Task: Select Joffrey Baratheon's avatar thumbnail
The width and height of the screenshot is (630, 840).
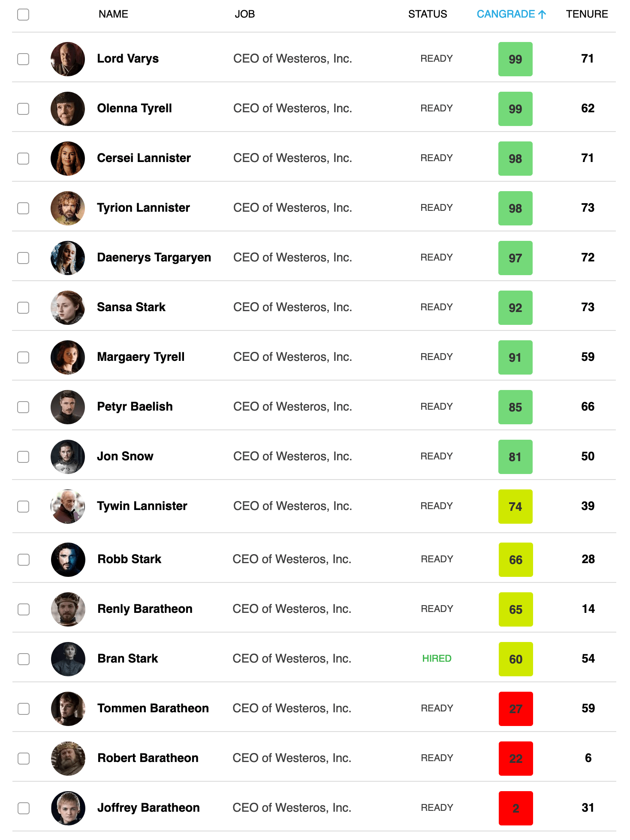Action: click(68, 808)
